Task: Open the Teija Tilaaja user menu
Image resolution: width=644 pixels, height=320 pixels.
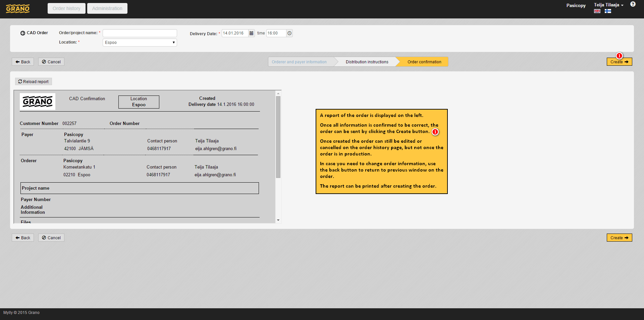Action: [608, 5]
